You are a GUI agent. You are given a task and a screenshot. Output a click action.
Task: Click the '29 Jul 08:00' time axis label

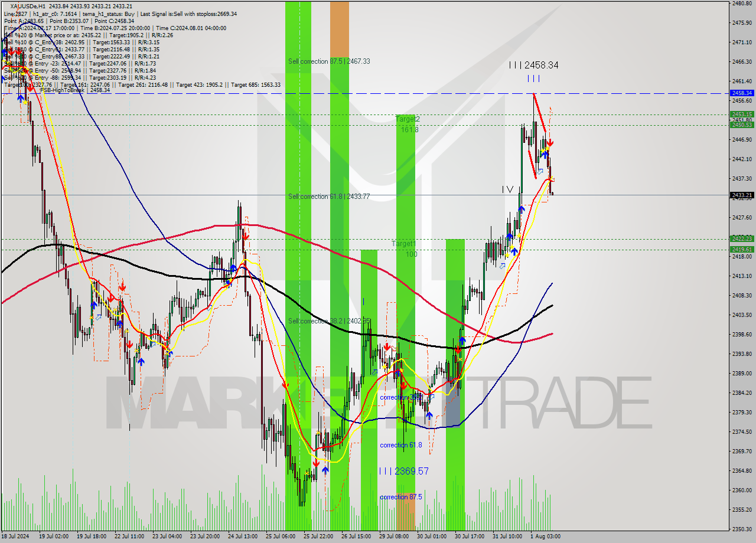click(x=394, y=537)
